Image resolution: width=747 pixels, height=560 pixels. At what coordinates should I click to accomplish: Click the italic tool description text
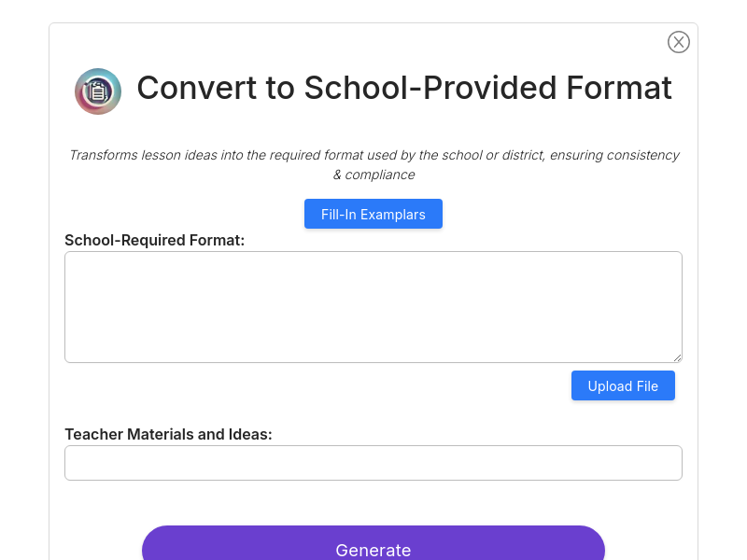pyautogui.click(x=373, y=165)
